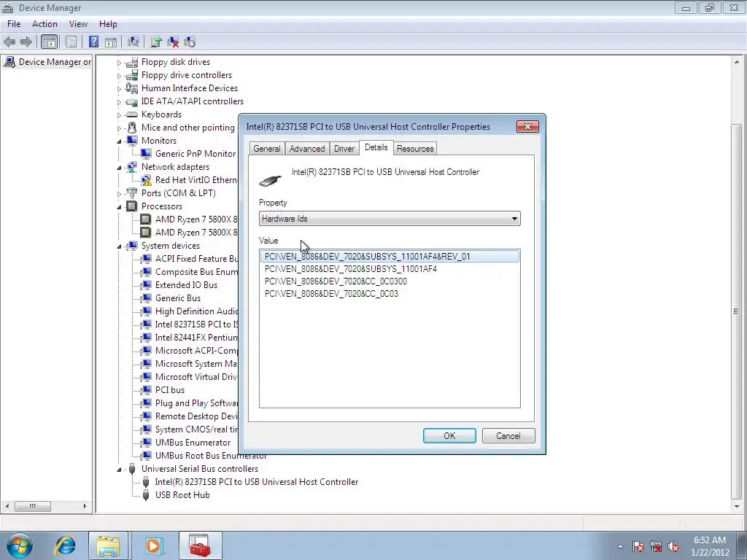747x560 pixels.
Task: Click the Generic PnP Monitor icon
Action: tap(146, 154)
